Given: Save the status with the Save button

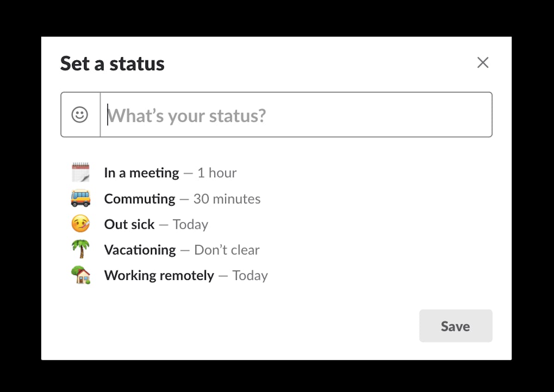Looking at the screenshot, I should click(455, 326).
